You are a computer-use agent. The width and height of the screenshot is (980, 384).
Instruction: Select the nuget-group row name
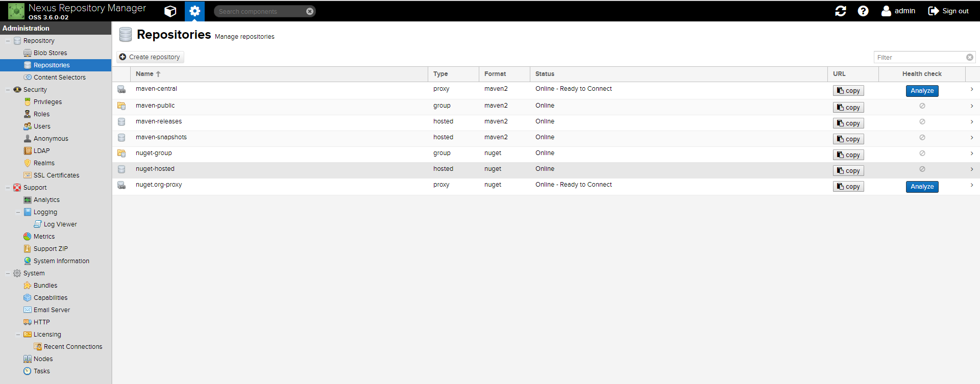click(x=154, y=153)
